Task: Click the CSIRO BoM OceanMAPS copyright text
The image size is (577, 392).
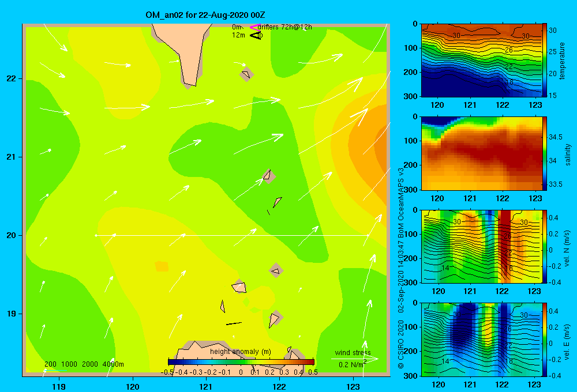Action: point(401,267)
